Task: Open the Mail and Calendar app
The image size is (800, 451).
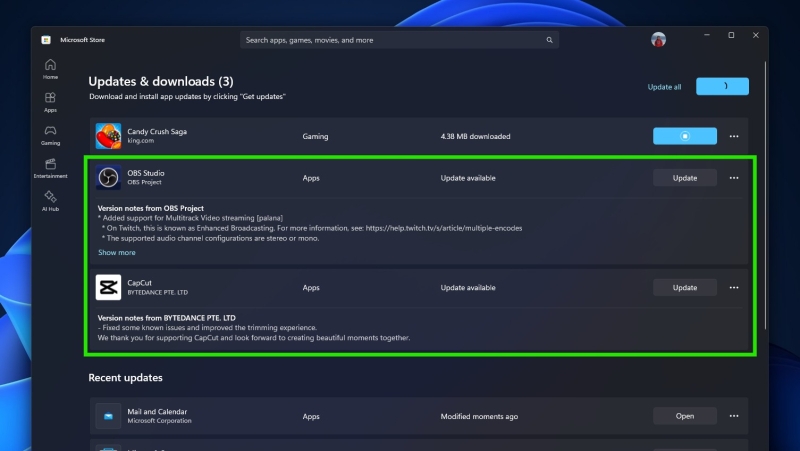Action: tap(684, 416)
